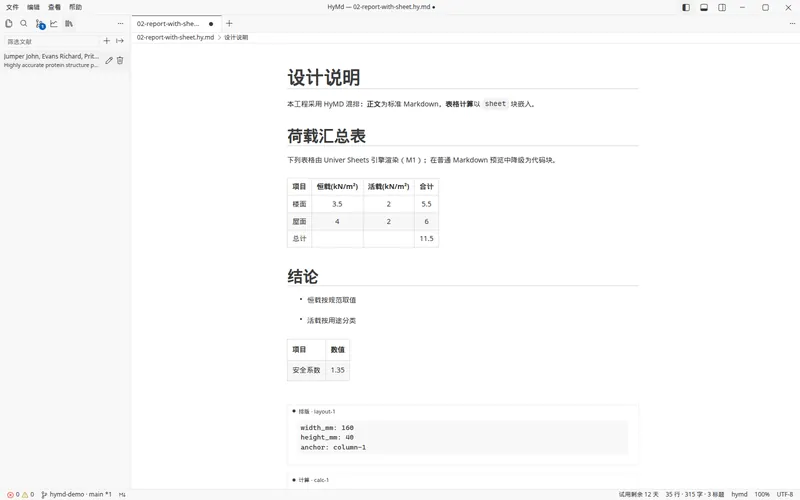Click the width_mm: 160 code line
Viewport: 800px width, 500px height.
tap(327, 428)
